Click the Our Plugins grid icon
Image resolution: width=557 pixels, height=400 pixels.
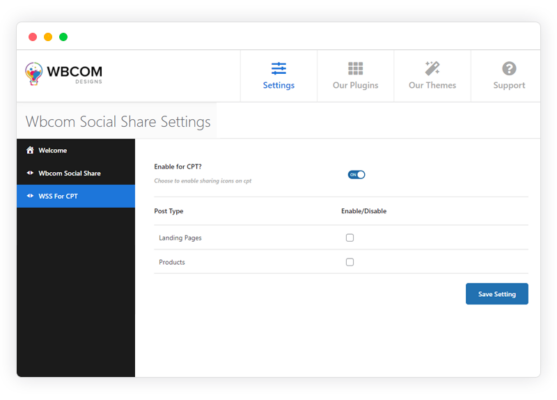[355, 68]
